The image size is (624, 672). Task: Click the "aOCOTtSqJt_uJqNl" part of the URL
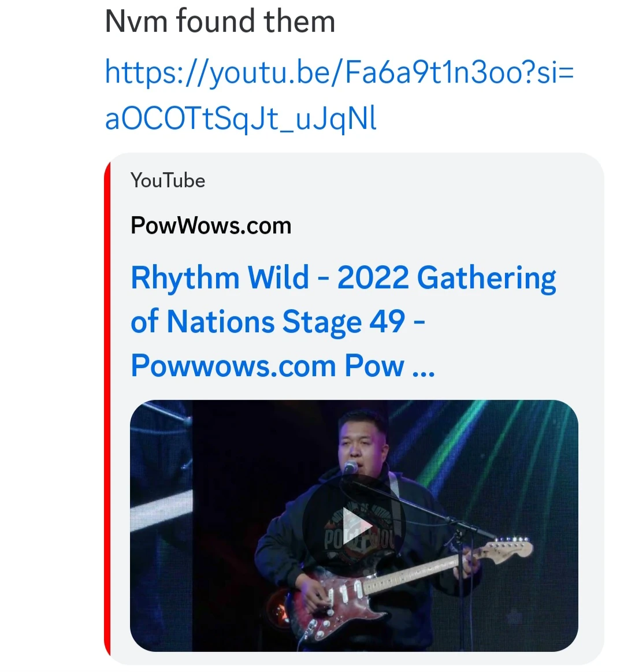pos(240,119)
